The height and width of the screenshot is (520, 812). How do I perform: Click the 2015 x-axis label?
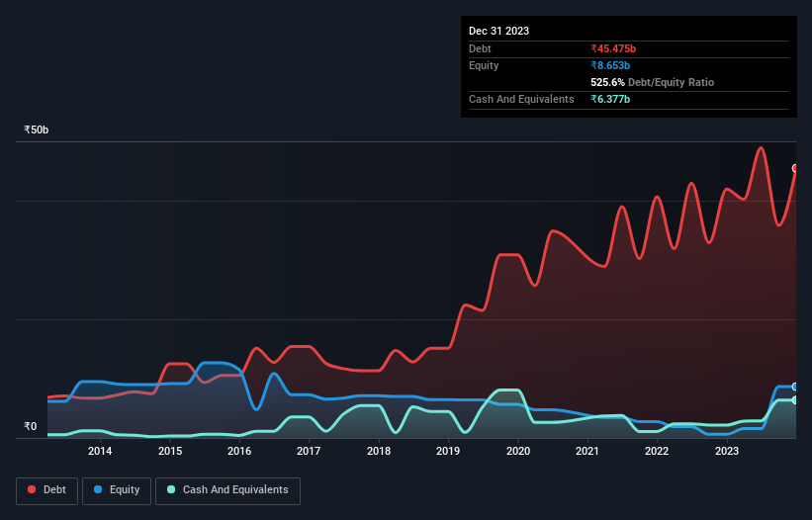[x=170, y=451]
